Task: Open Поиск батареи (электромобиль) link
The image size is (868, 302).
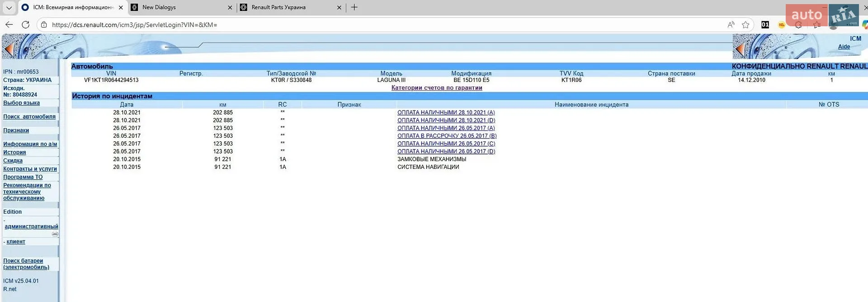Action: (26, 264)
